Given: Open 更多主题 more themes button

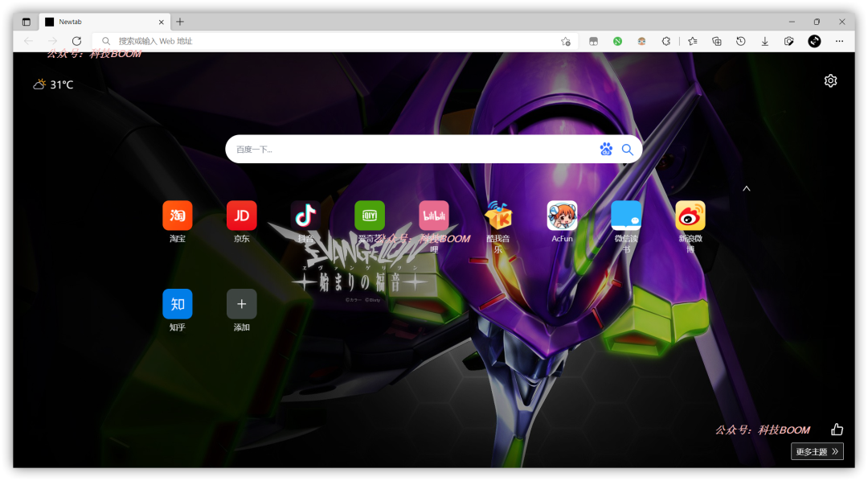Looking at the screenshot, I should pyautogui.click(x=817, y=451).
